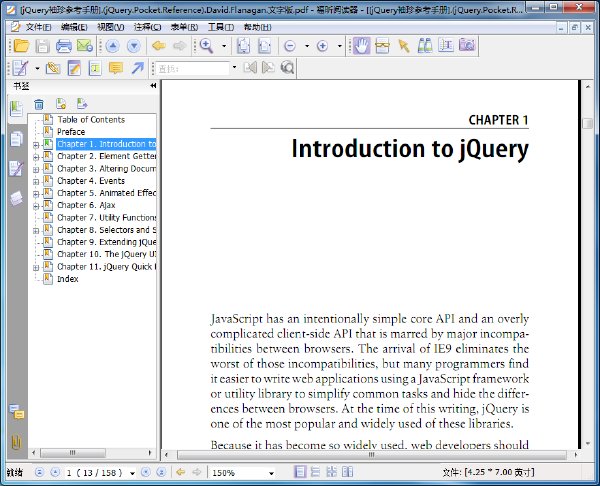
Task: Click the find text input field
Action: (x=193, y=68)
